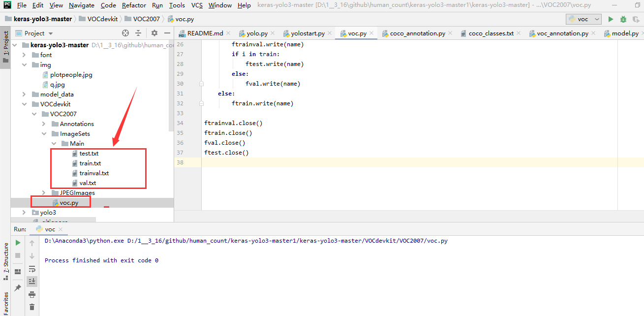
Task: Expand the model_data folder
Action: tap(24, 94)
